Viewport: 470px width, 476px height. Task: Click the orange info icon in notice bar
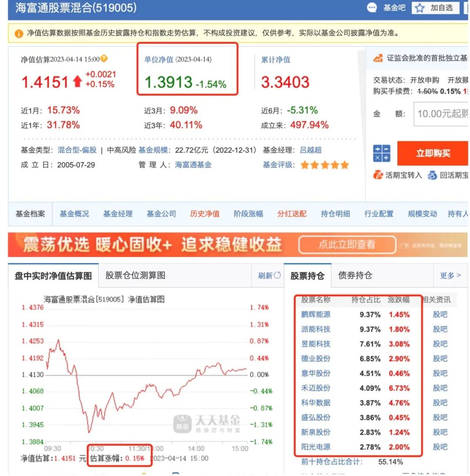point(19,34)
